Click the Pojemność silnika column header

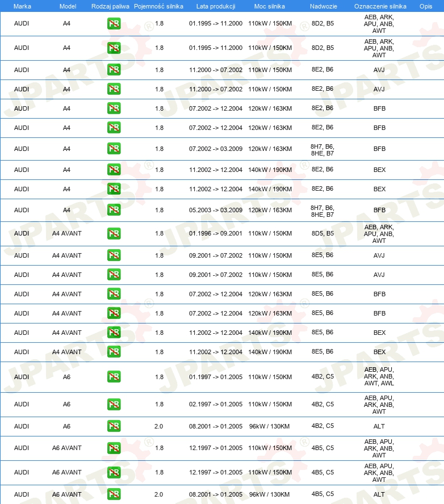[x=158, y=6]
